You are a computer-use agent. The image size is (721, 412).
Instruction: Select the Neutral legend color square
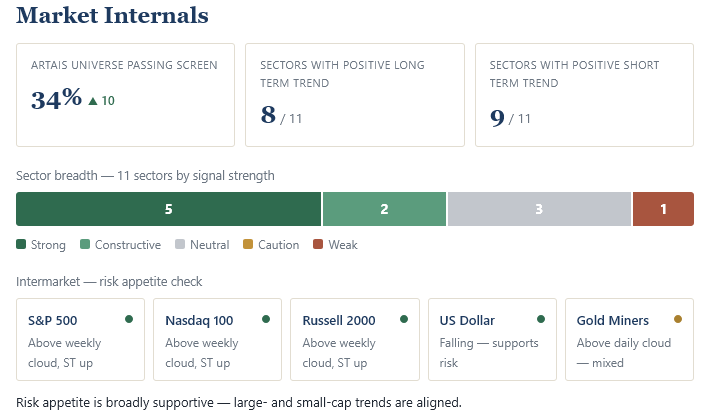[180, 244]
